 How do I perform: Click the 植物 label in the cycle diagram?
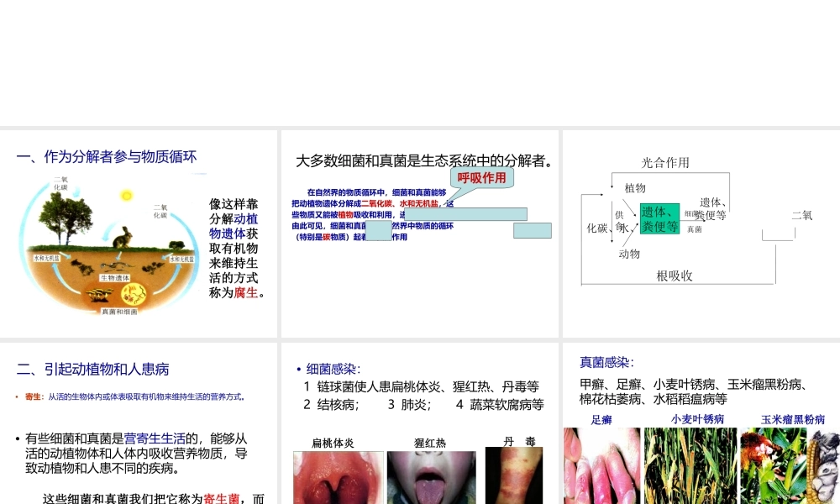click(x=635, y=188)
